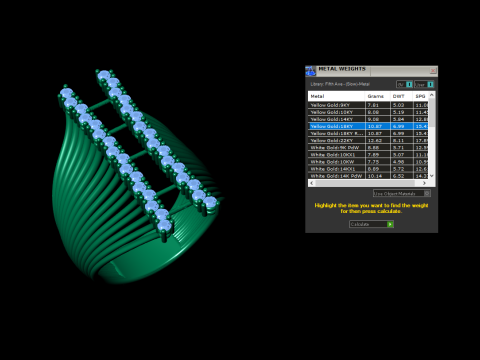Sort by the Grams column header
Image resolution: width=480 pixels, height=360 pixels.
pyautogui.click(x=377, y=96)
